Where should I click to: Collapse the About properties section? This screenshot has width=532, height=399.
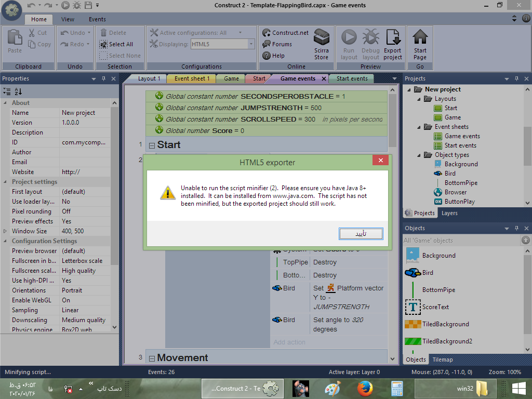(5, 102)
